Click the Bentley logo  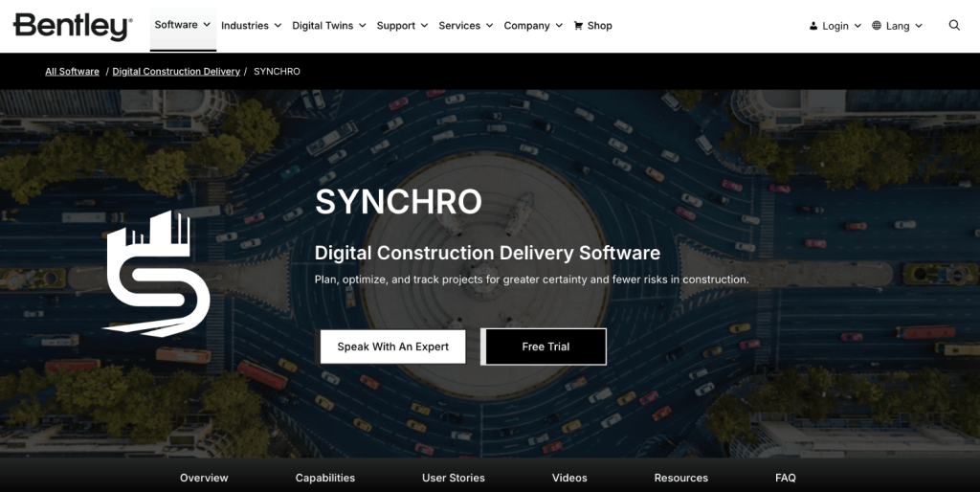(x=73, y=26)
